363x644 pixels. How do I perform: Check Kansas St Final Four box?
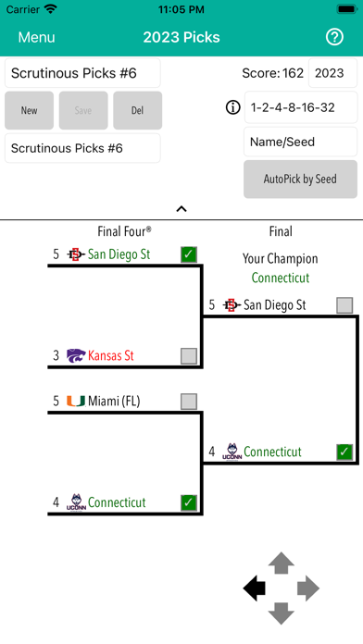[189, 356]
